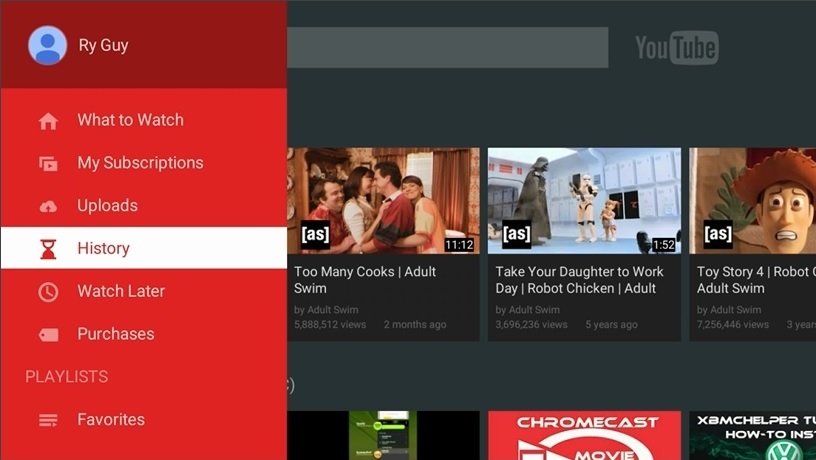Go to My Subscriptions
This screenshot has width=816, height=460.
pyautogui.click(x=141, y=163)
